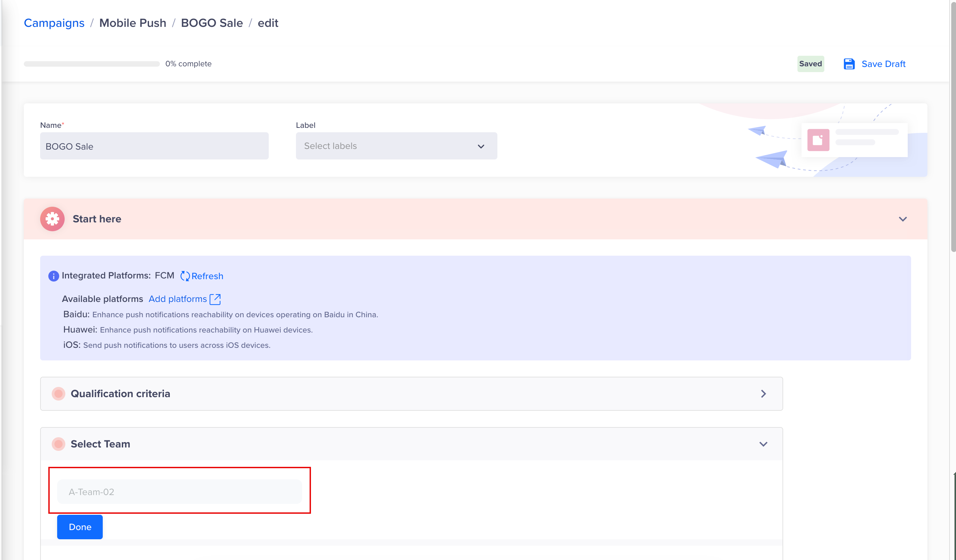Click the Save Draft text button

[883, 64]
